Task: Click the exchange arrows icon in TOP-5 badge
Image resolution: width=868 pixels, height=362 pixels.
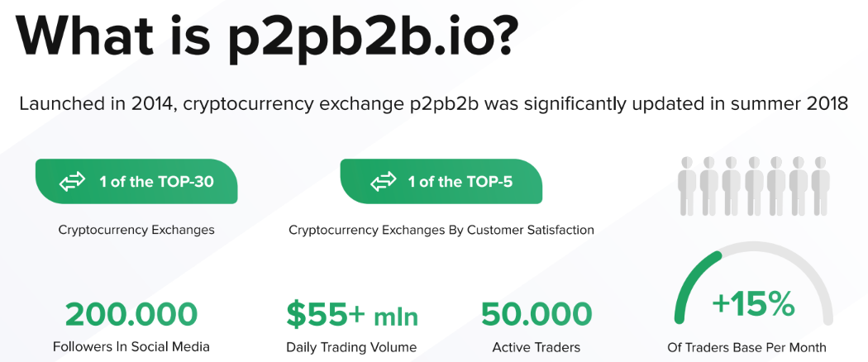Action: [x=383, y=182]
